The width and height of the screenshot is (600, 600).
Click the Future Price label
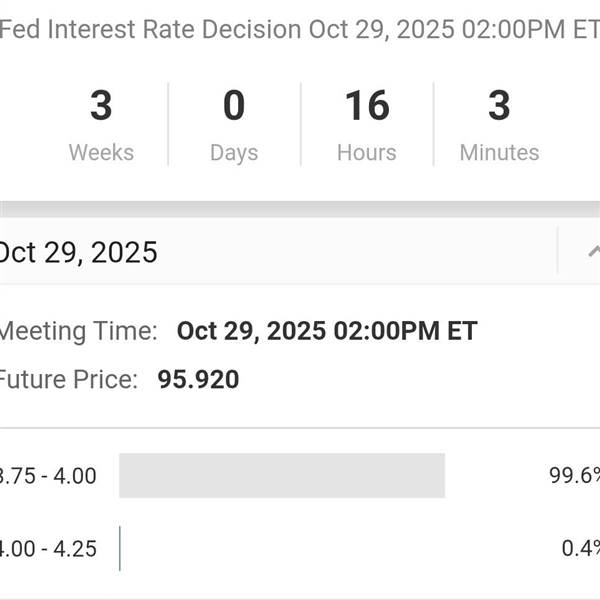68,380
